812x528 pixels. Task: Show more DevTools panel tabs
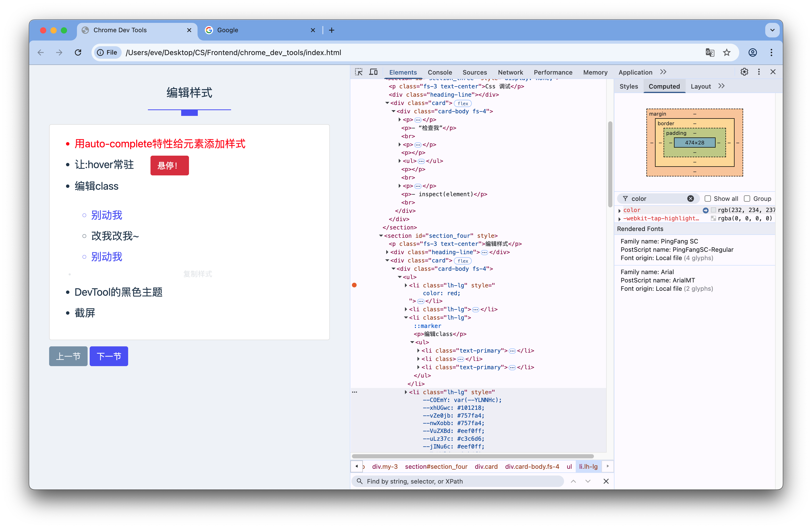(663, 72)
